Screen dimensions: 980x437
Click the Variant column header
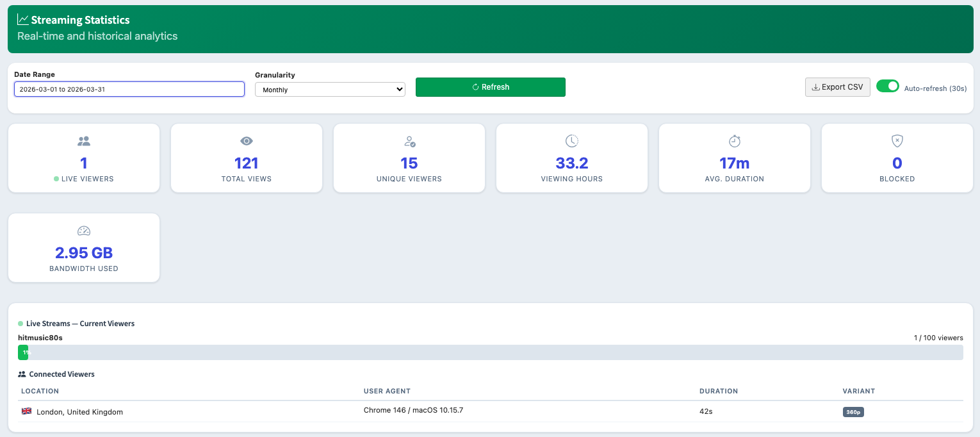[859, 391]
